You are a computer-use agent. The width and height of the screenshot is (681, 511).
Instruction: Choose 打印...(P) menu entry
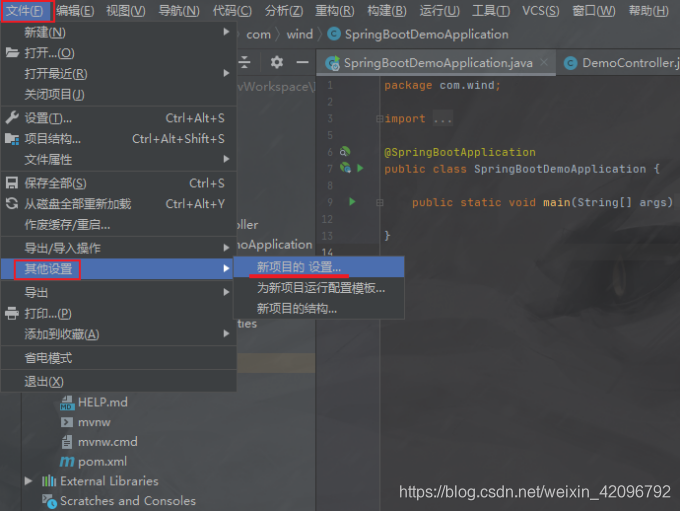click(119, 313)
